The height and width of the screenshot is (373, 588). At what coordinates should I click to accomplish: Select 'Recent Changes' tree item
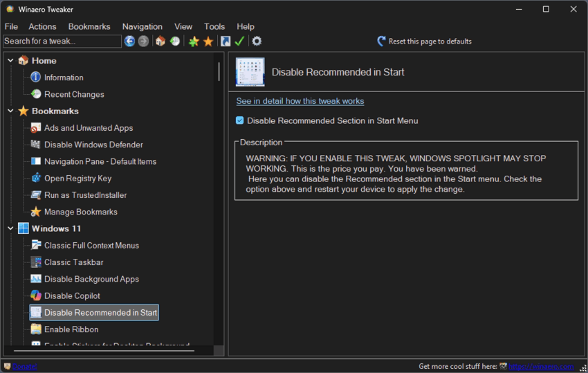(x=74, y=94)
